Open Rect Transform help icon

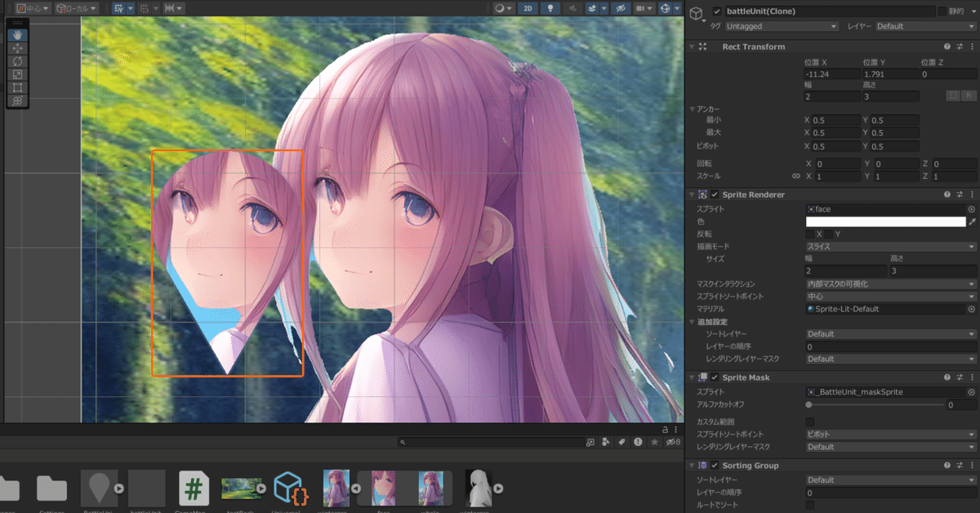[x=947, y=47]
